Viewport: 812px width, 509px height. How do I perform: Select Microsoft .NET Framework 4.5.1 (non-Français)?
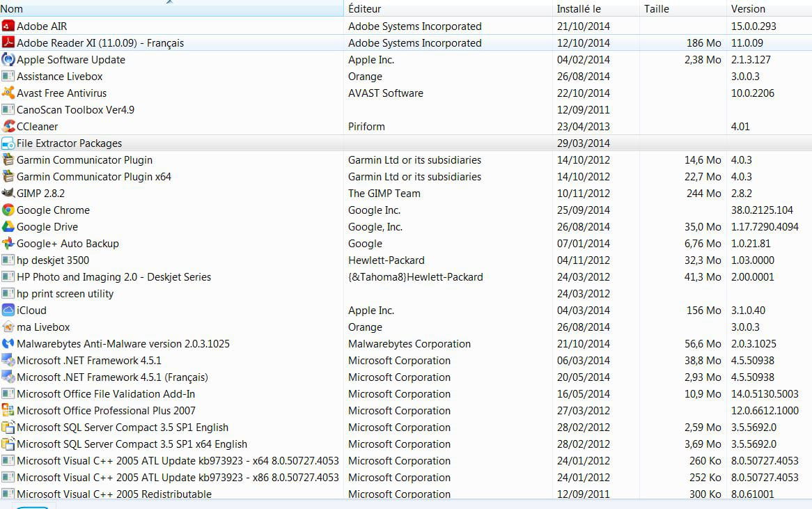click(x=89, y=361)
